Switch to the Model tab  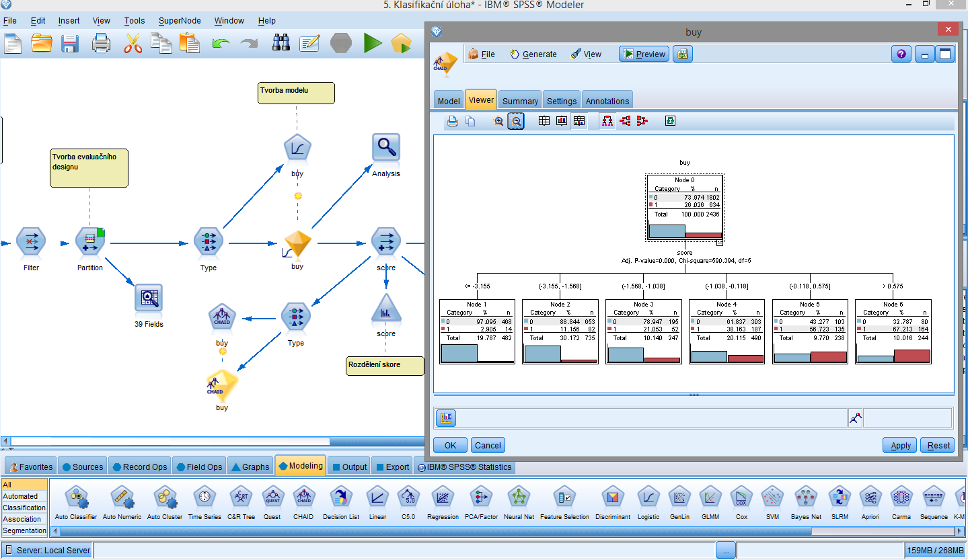click(449, 102)
